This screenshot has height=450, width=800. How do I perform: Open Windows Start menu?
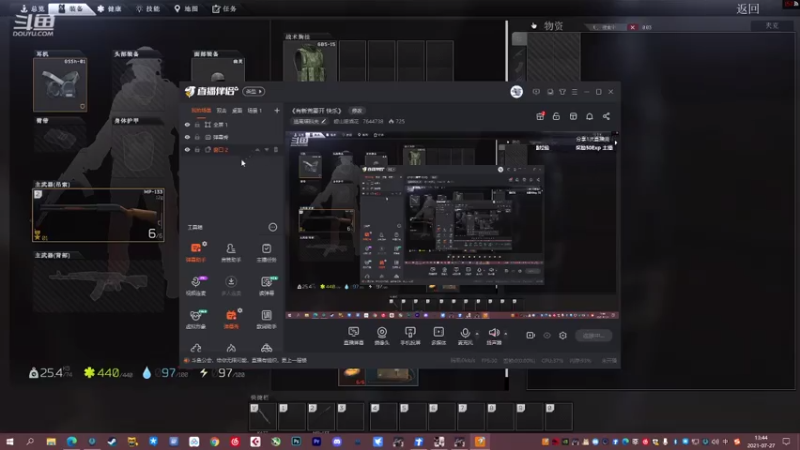[10, 441]
